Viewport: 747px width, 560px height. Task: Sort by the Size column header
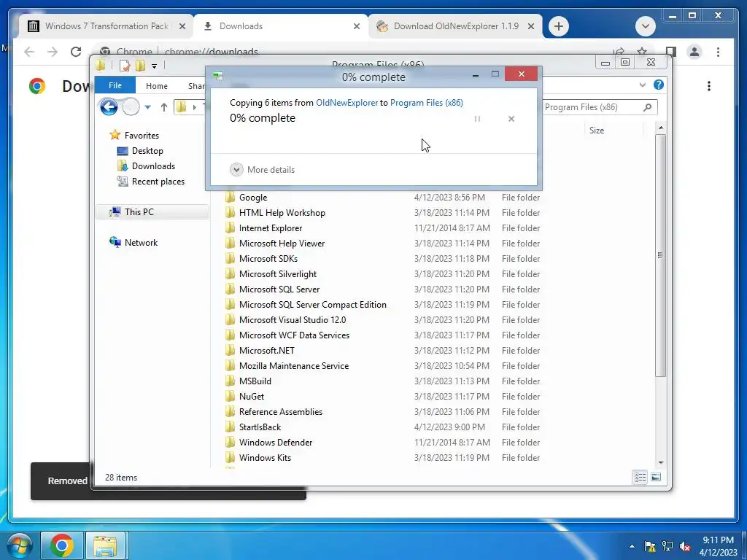597,131
